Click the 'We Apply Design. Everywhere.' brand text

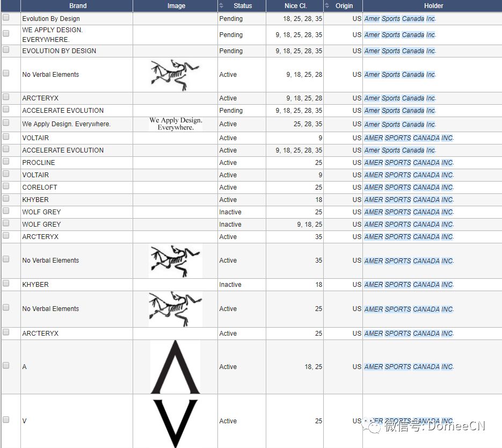tap(66, 124)
